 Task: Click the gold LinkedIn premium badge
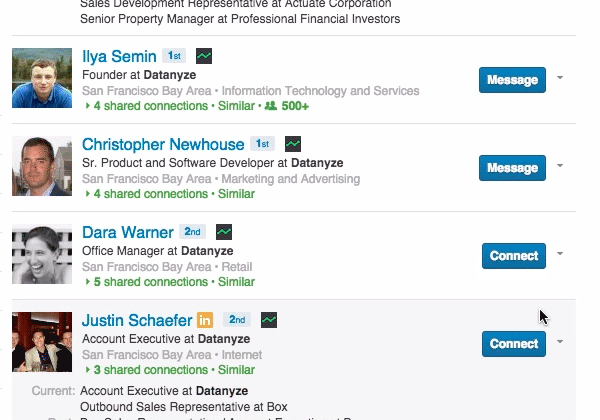point(205,320)
